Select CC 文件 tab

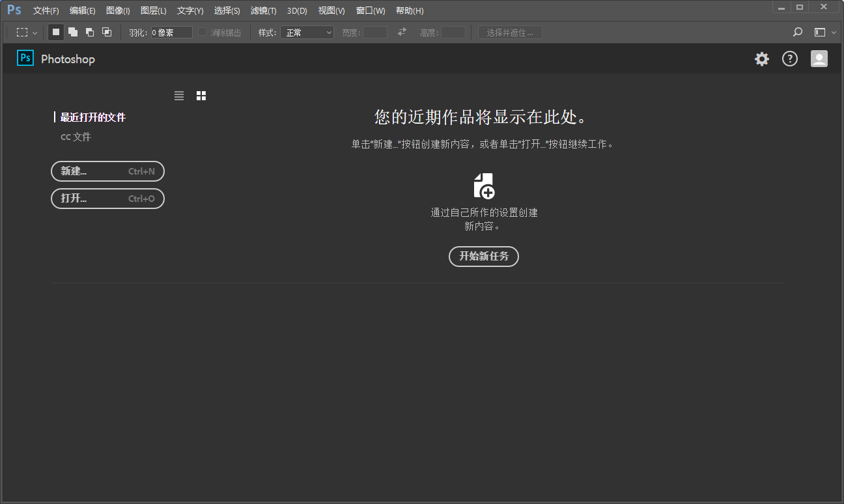pyautogui.click(x=76, y=137)
